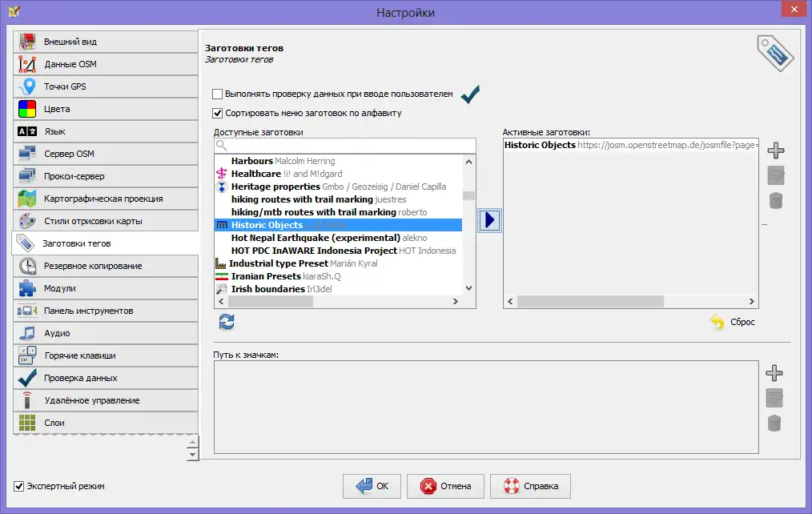The image size is (812, 514).
Task: Remove selected icon path with trash icon
Action: pos(774,424)
